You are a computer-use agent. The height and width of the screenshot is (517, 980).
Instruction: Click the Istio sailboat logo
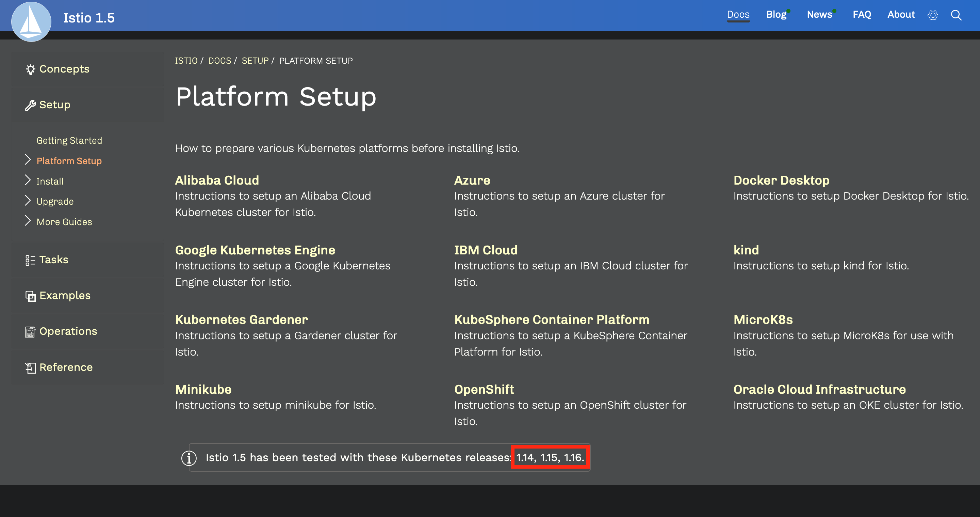31,21
